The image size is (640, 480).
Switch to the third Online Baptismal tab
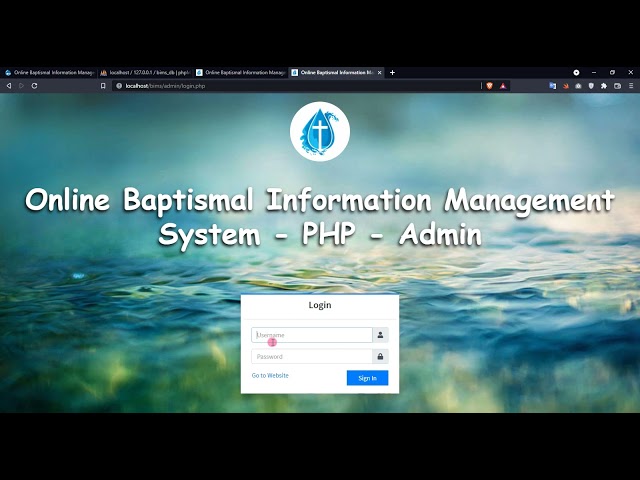241,73
